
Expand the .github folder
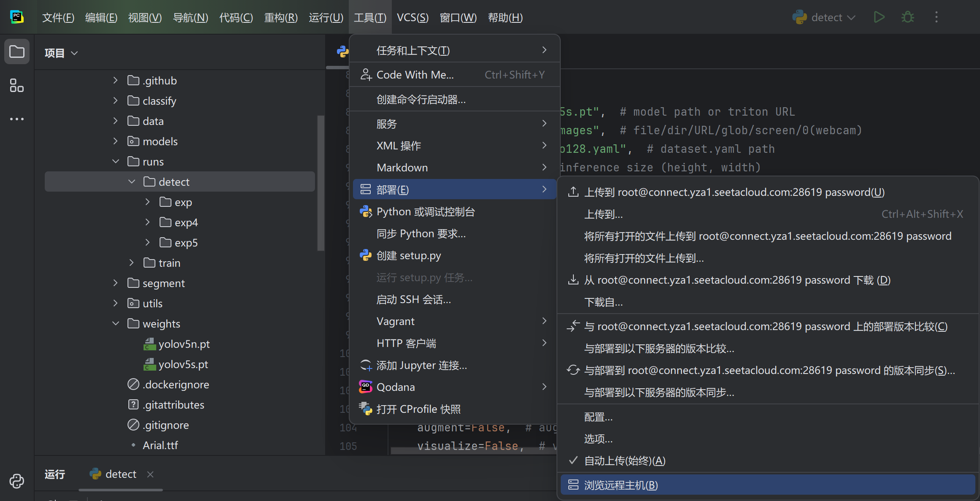[x=115, y=80]
